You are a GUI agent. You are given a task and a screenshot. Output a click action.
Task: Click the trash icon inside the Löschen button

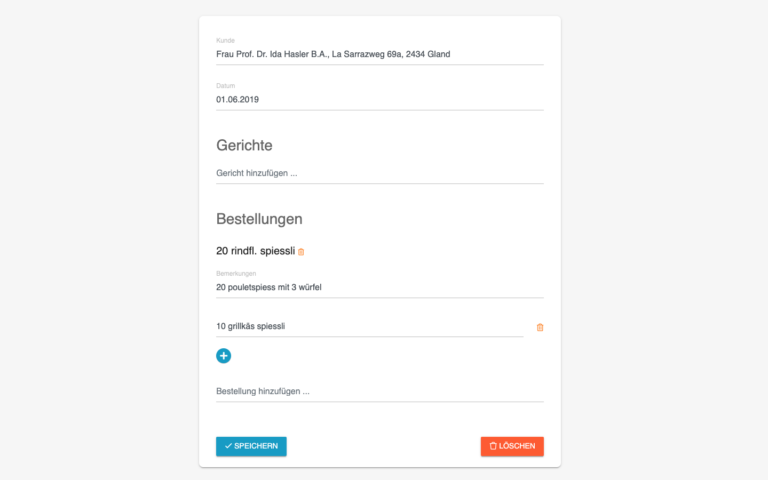click(493, 446)
